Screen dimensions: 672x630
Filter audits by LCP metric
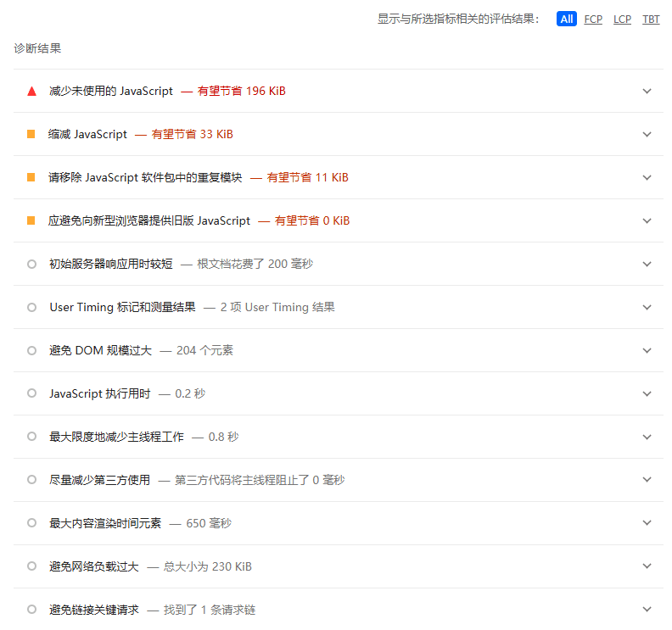(622, 20)
